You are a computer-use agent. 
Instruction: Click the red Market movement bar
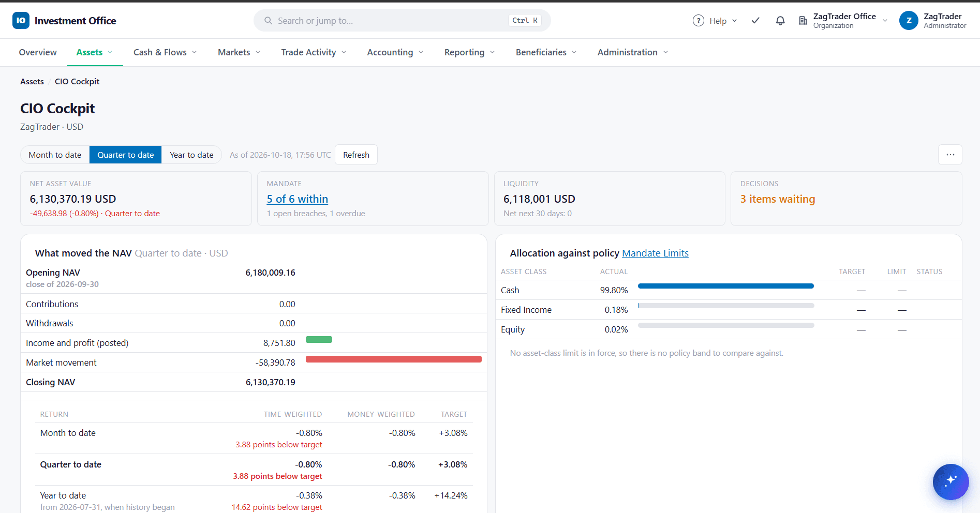394,359
